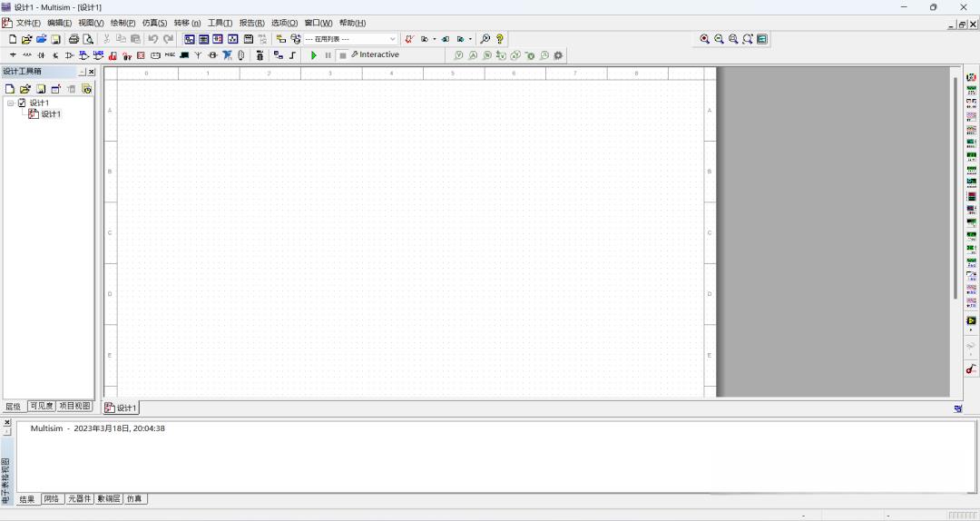Switch to the 元器件 spreadsheet tab

(x=79, y=498)
